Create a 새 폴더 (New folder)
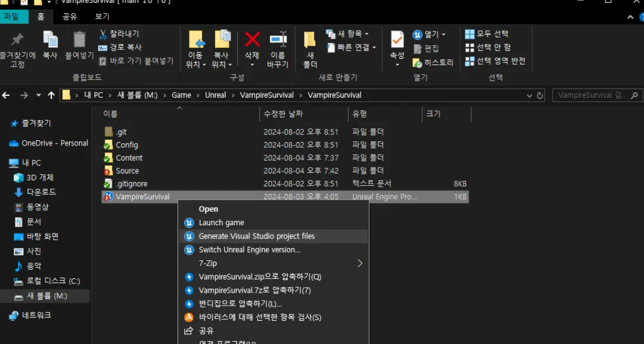Image resolution: width=644 pixels, height=344 pixels. 310,50
